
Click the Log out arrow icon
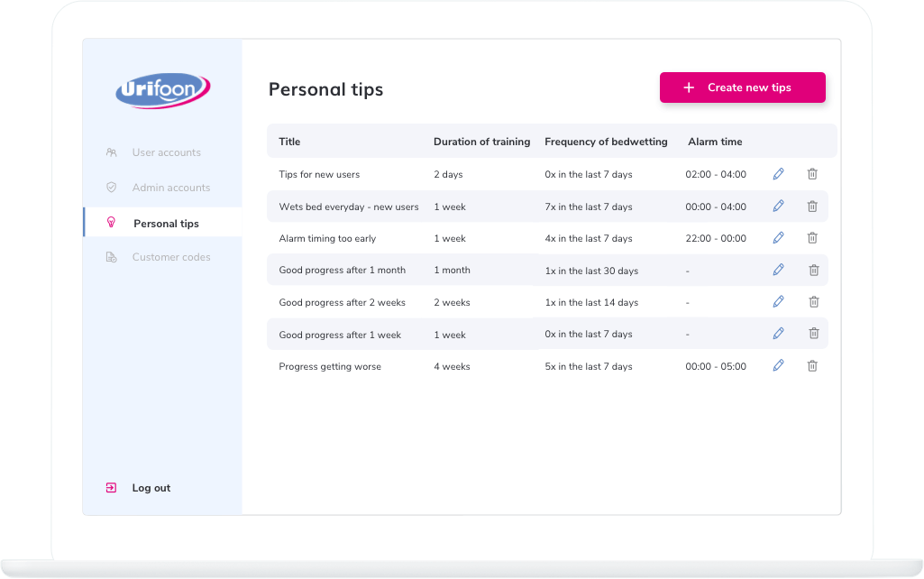tap(111, 488)
